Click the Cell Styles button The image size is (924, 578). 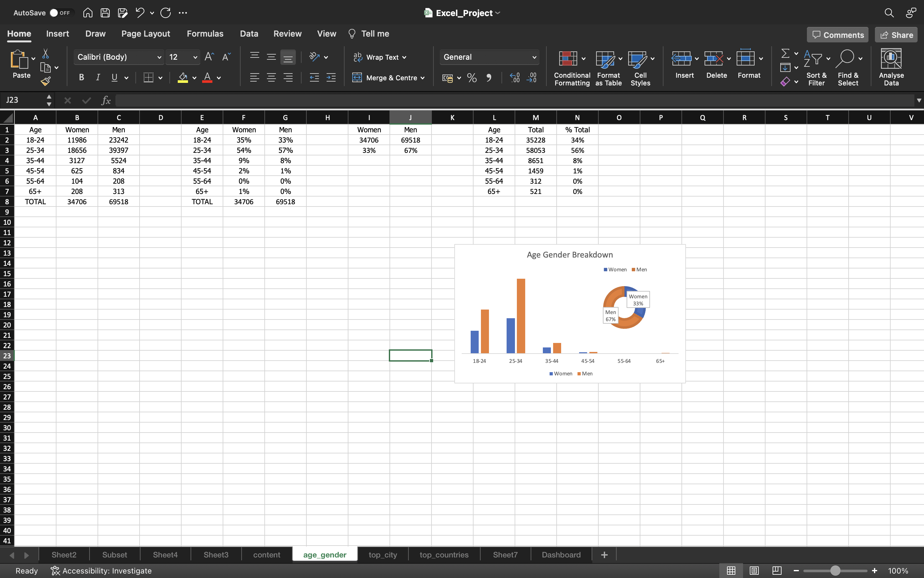pos(640,68)
